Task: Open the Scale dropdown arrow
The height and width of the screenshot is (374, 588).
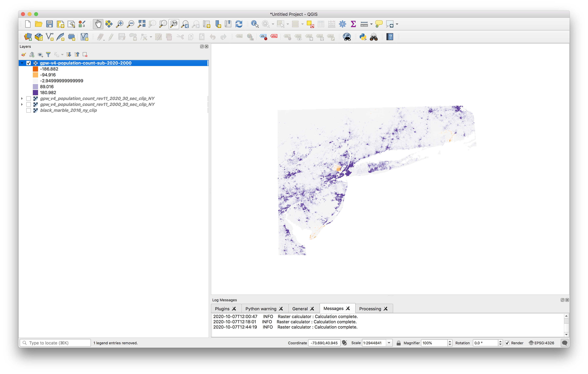Action: (x=389, y=343)
